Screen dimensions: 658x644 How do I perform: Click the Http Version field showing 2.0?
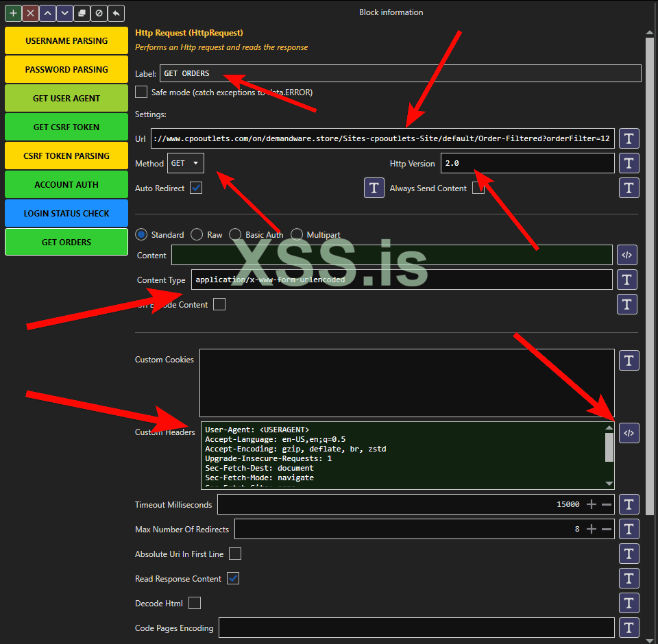pyautogui.click(x=528, y=163)
